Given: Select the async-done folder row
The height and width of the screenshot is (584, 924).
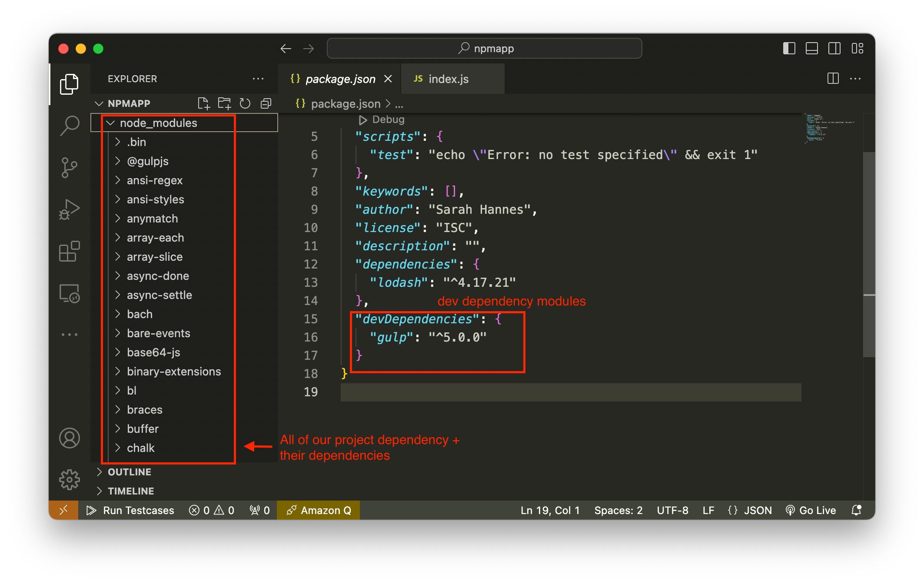Looking at the screenshot, I should click(184, 276).
